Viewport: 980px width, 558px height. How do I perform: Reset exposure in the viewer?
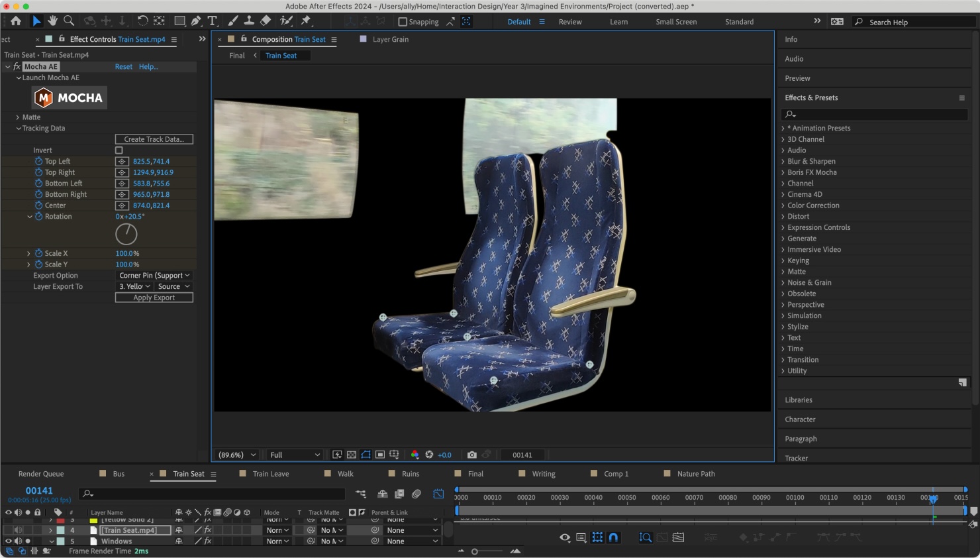[429, 455]
